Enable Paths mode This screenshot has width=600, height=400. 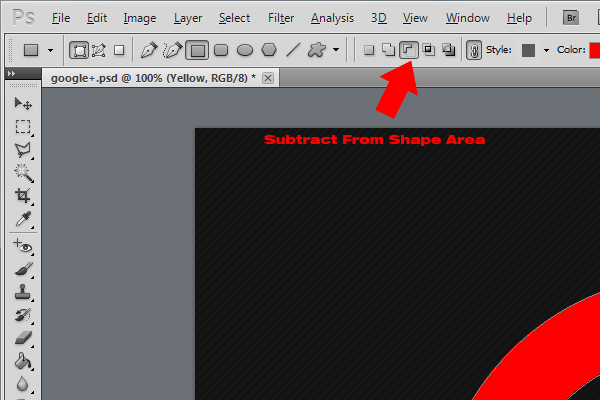click(99, 50)
